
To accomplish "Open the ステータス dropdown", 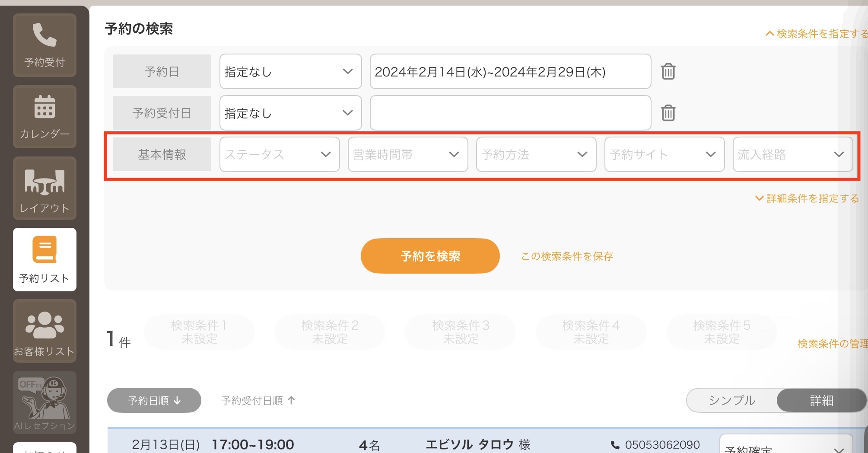I will [x=280, y=154].
